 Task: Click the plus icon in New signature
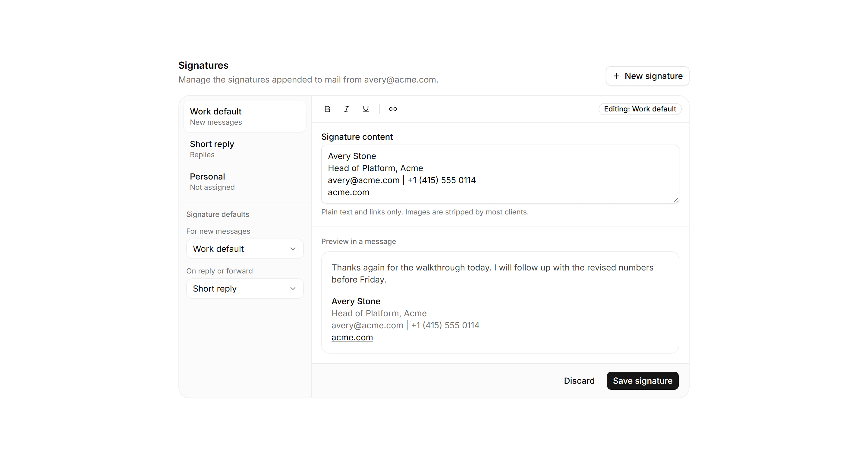[x=616, y=76]
